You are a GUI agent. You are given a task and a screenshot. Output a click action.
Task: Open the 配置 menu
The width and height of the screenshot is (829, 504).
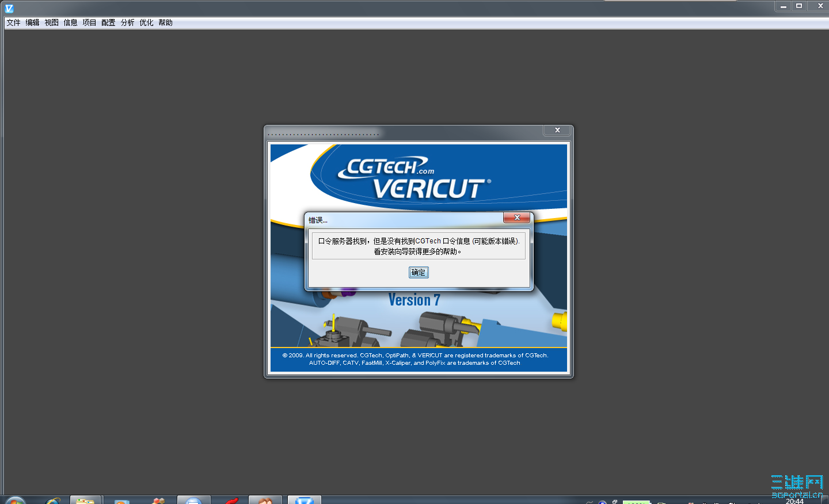pyautogui.click(x=109, y=23)
